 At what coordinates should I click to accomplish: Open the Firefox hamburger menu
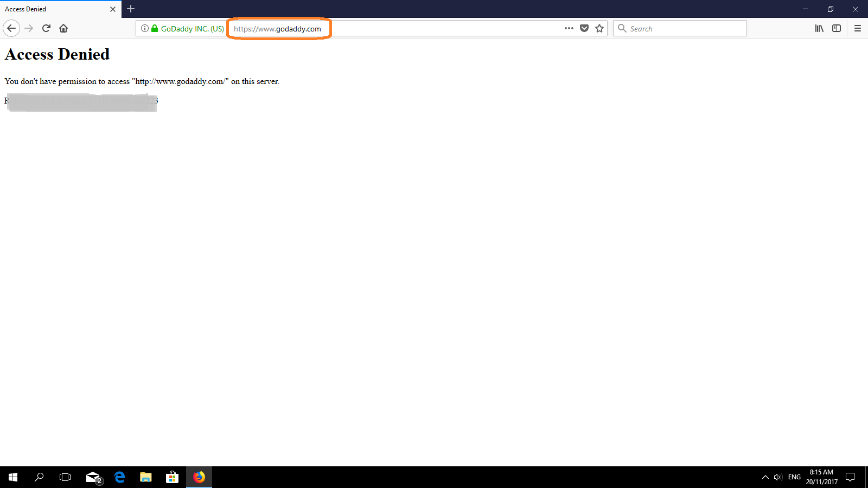pos(858,28)
